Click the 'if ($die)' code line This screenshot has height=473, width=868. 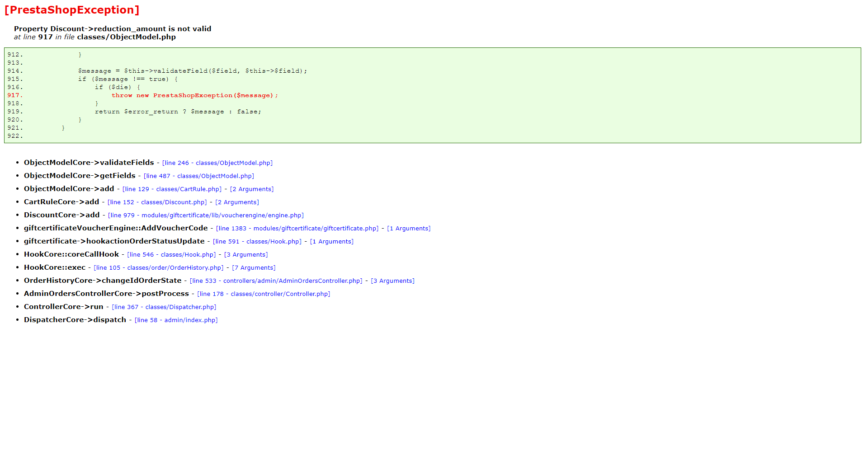pos(118,88)
